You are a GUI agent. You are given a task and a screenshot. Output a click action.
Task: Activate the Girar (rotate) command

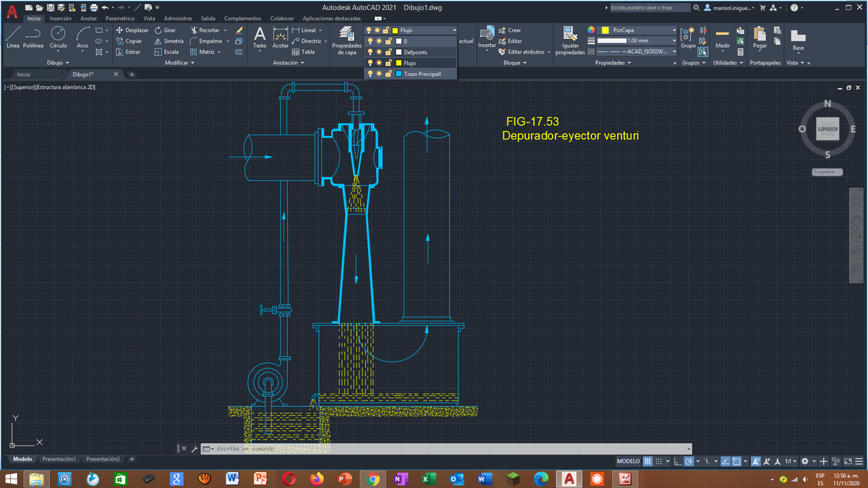coord(166,30)
